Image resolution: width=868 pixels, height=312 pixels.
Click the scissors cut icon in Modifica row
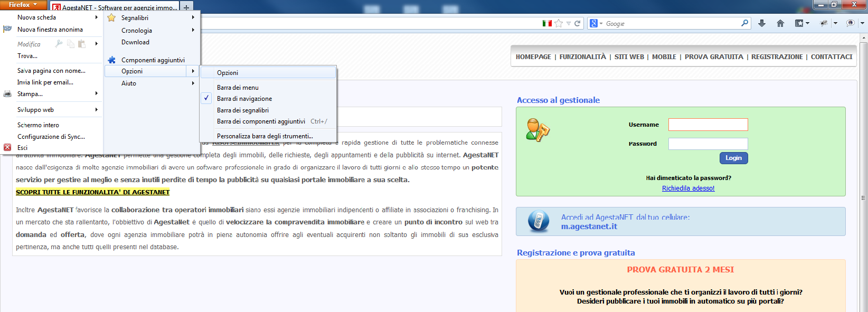tap(59, 44)
